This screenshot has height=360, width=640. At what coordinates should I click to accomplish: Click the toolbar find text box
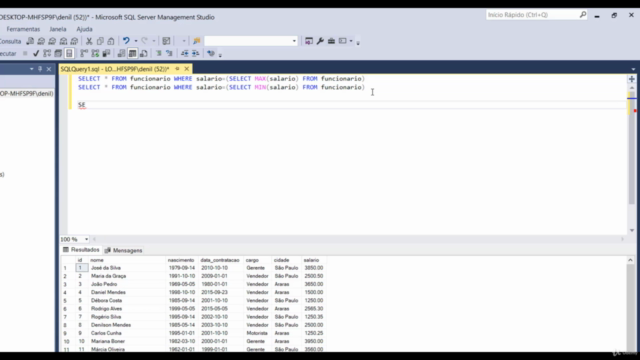tap(248, 41)
